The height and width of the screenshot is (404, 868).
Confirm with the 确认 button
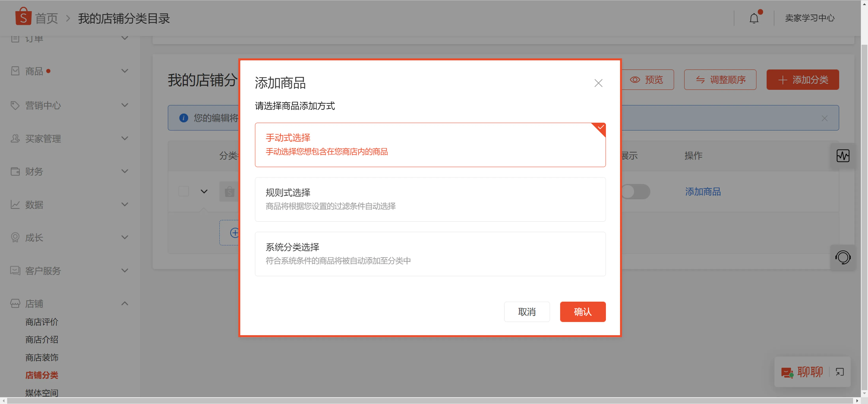click(x=583, y=312)
